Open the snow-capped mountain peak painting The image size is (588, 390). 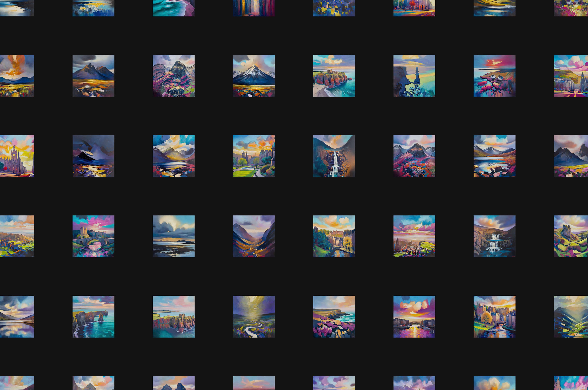tap(254, 76)
